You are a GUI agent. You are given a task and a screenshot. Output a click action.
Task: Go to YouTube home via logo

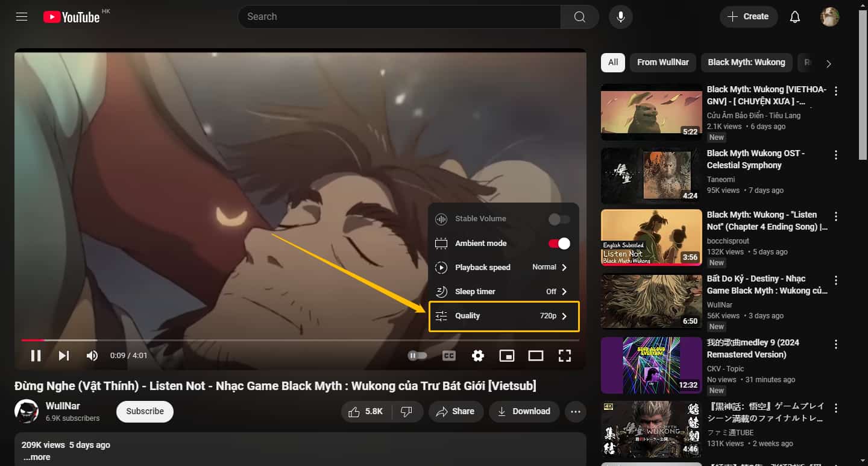coord(72,17)
